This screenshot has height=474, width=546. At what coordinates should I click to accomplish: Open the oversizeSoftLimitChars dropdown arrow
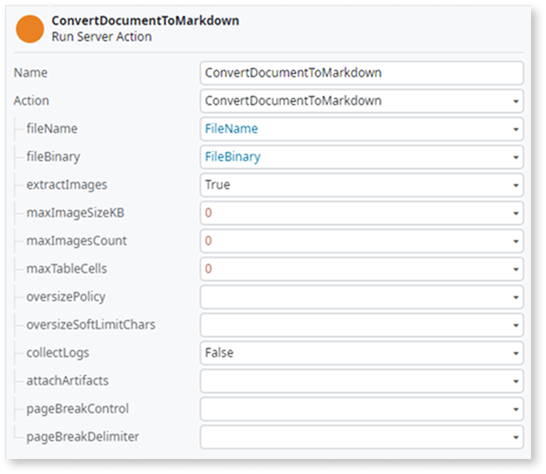(516, 325)
